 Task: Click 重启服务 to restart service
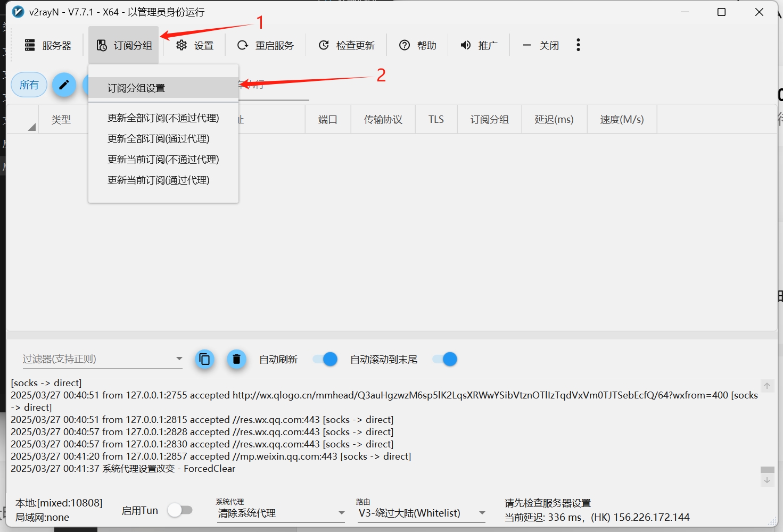265,45
